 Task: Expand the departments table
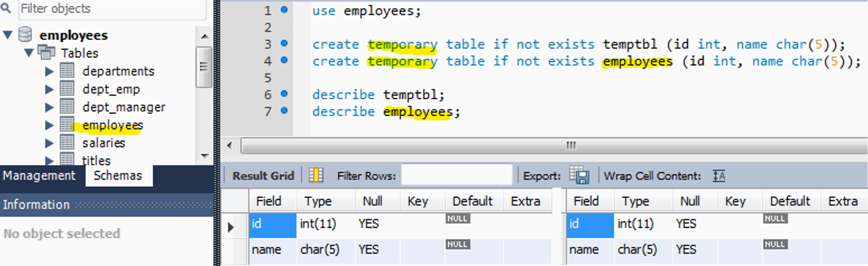click(49, 71)
